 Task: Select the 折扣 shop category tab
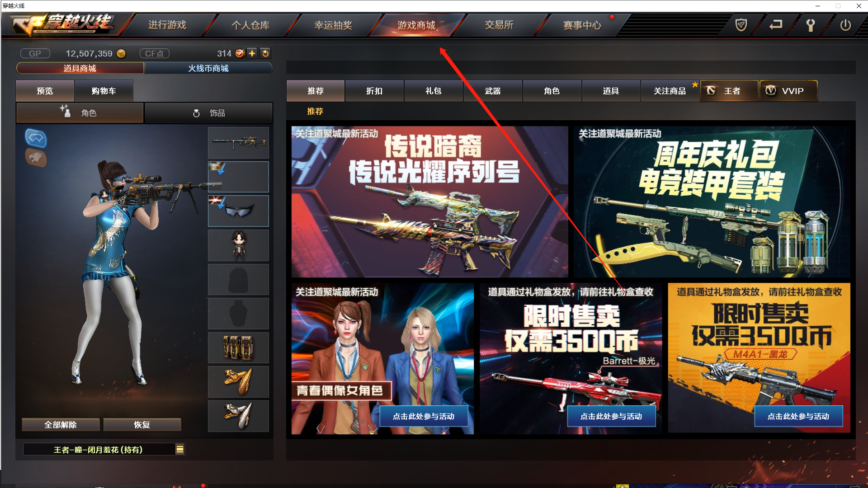[374, 91]
